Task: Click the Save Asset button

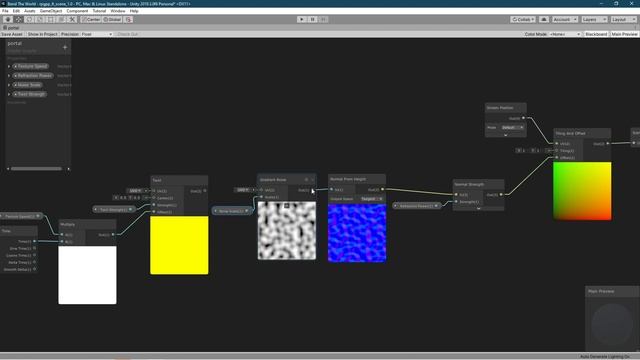Action: tap(12, 34)
